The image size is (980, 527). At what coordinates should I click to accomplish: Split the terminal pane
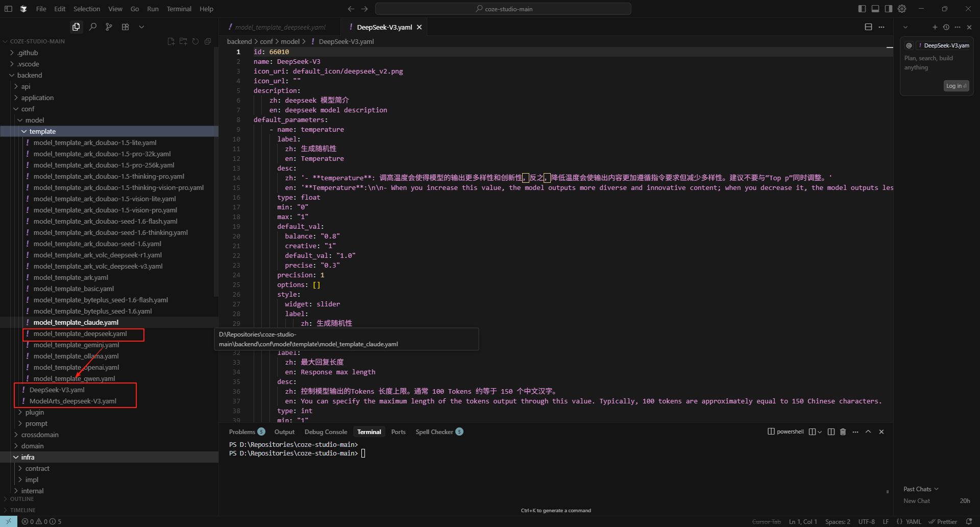(831, 432)
